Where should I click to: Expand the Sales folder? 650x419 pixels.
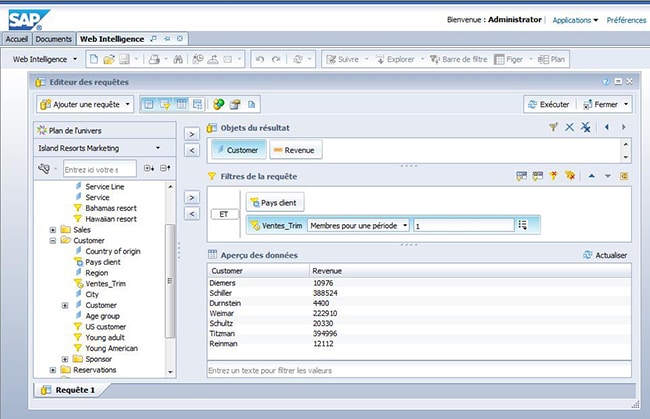(53, 230)
